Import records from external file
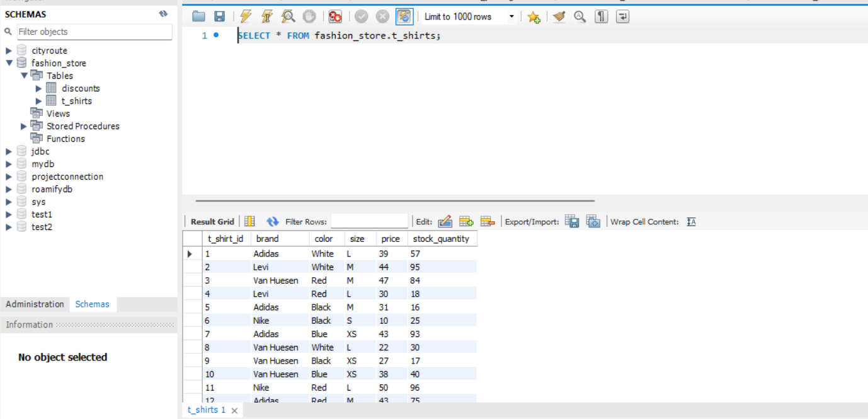868x419 pixels. [x=593, y=221]
